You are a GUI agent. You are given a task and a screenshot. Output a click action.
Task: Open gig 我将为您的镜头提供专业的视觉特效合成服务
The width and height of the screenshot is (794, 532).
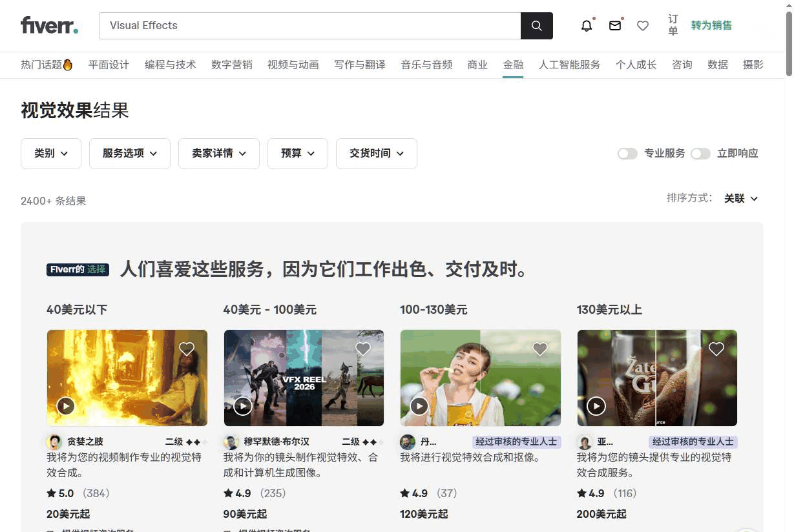[x=654, y=466]
